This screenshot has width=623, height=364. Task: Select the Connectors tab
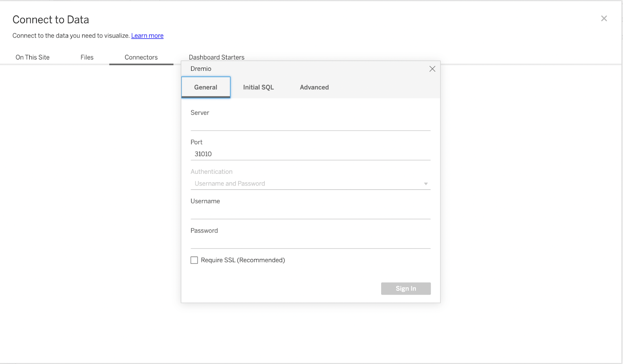(x=141, y=57)
